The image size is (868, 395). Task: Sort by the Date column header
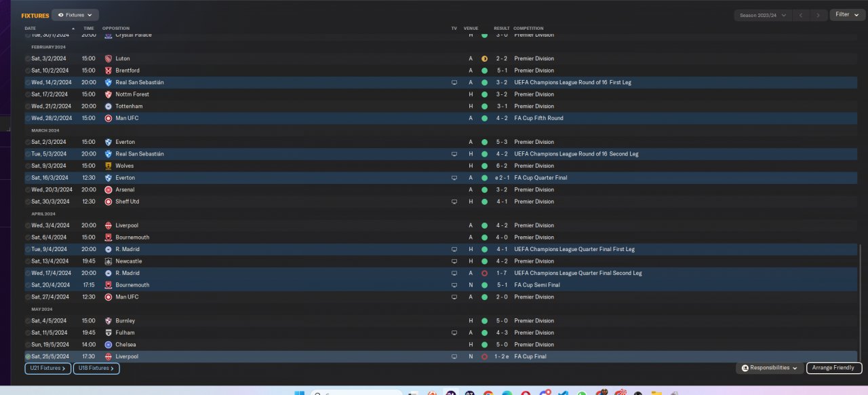pos(30,29)
